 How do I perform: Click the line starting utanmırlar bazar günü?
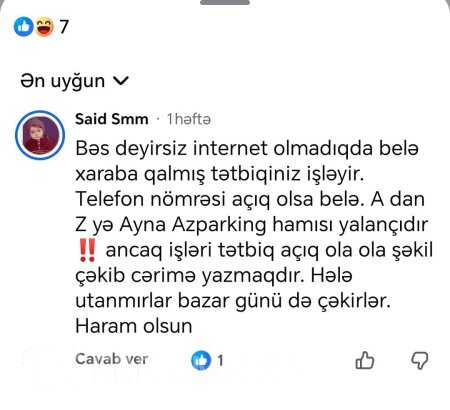[233, 301]
